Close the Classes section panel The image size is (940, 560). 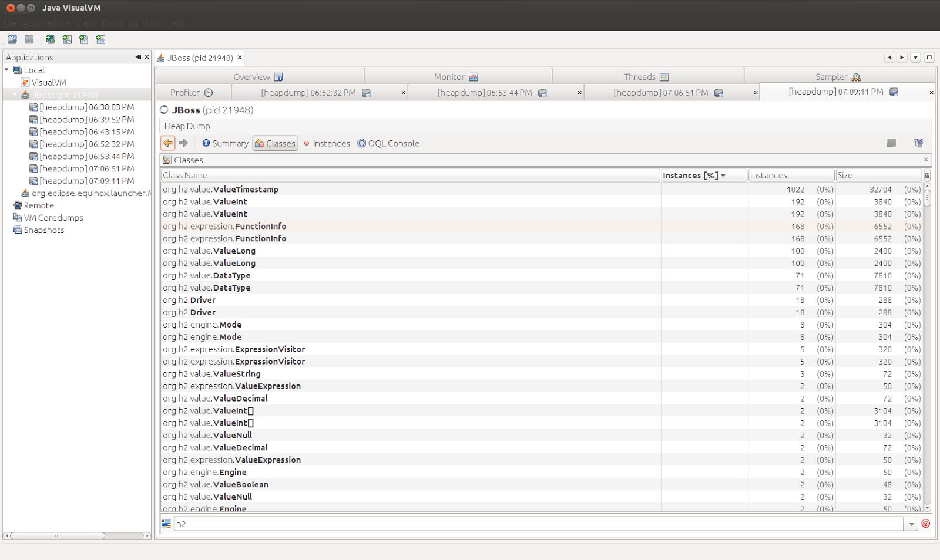coord(926,160)
